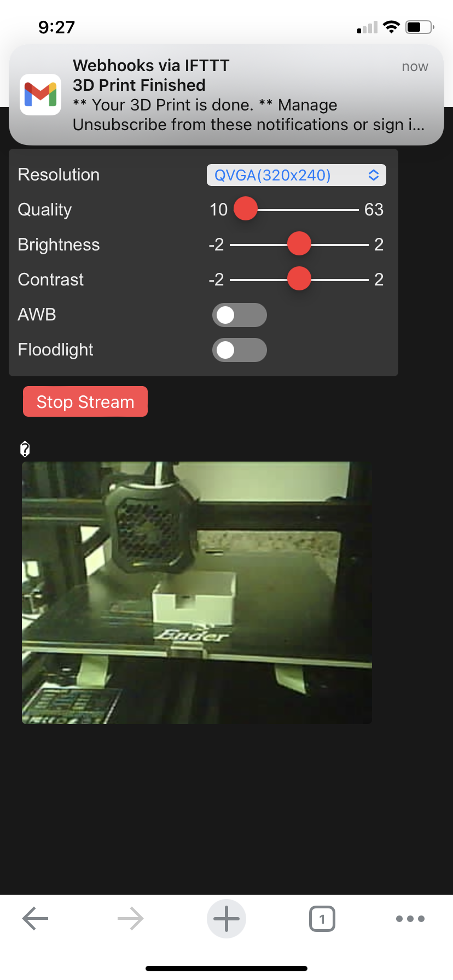Tap the live printer camera stream image

pos(197,593)
